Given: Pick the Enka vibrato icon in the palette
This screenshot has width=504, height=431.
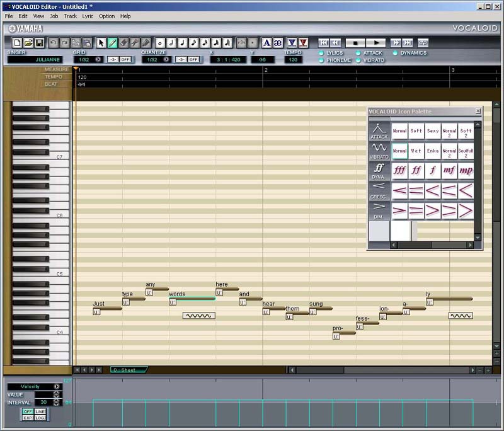Looking at the screenshot, I should (433, 151).
